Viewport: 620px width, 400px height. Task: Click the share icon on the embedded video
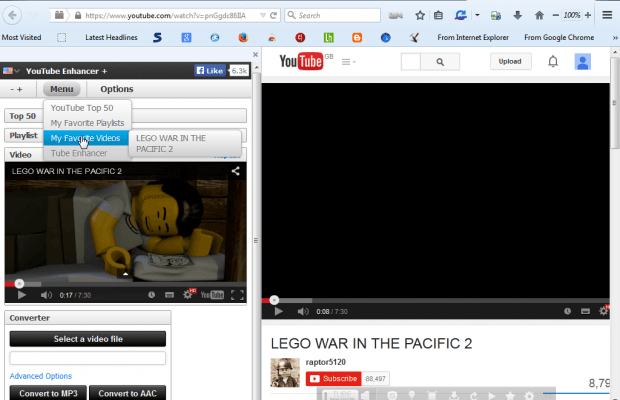(236, 171)
